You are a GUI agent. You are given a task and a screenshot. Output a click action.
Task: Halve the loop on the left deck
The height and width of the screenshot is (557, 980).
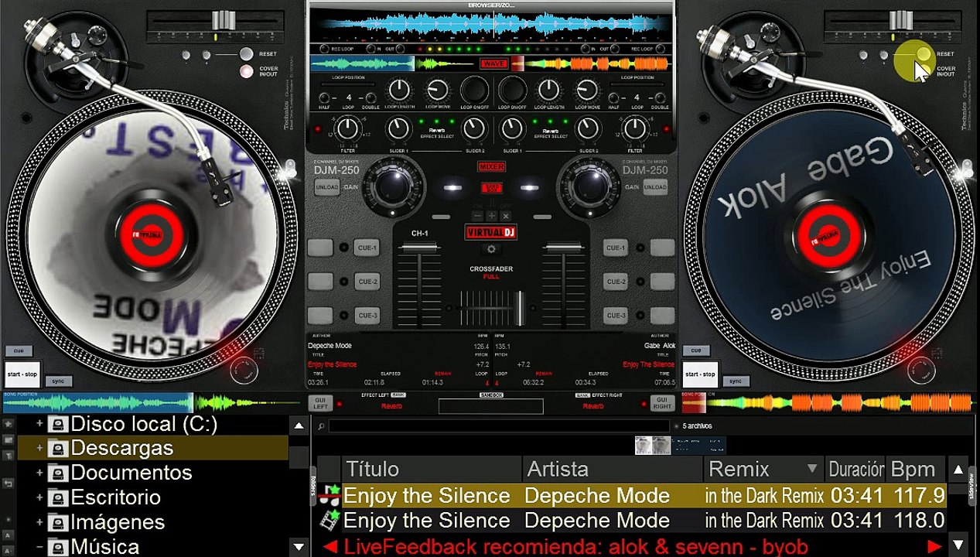325,97
